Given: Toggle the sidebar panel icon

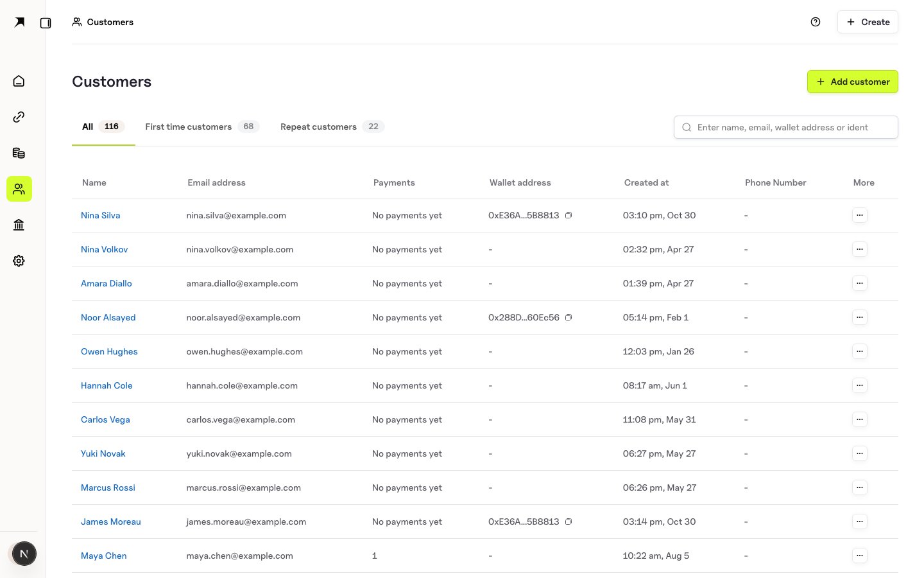Looking at the screenshot, I should (46, 22).
